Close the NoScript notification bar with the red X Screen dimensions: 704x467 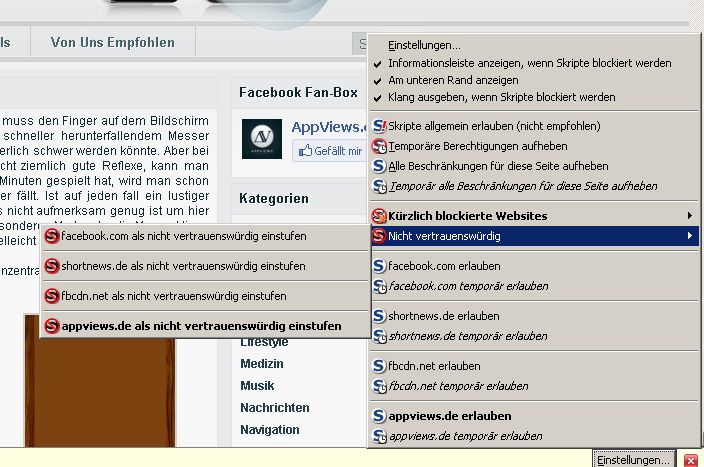(x=691, y=460)
